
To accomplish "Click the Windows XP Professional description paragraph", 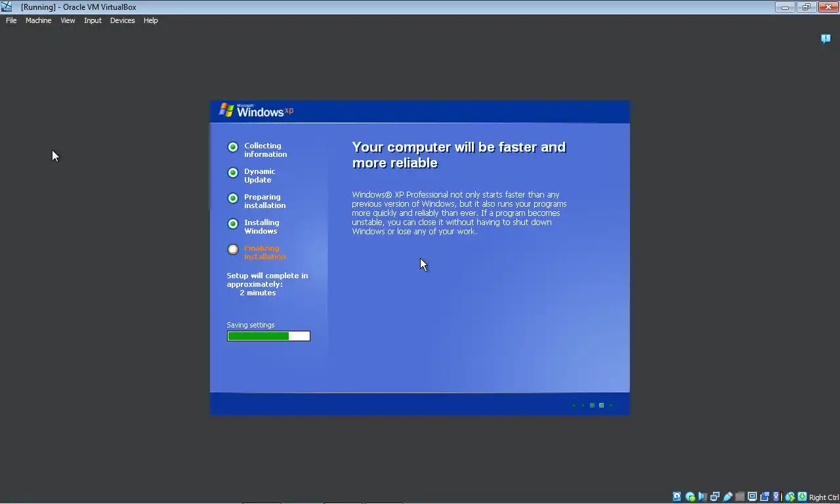I will pos(459,213).
